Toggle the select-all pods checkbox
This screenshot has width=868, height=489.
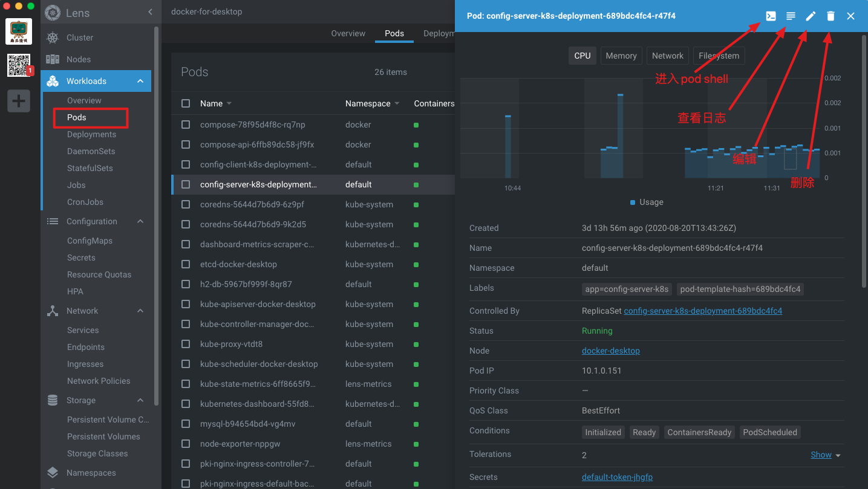186,103
